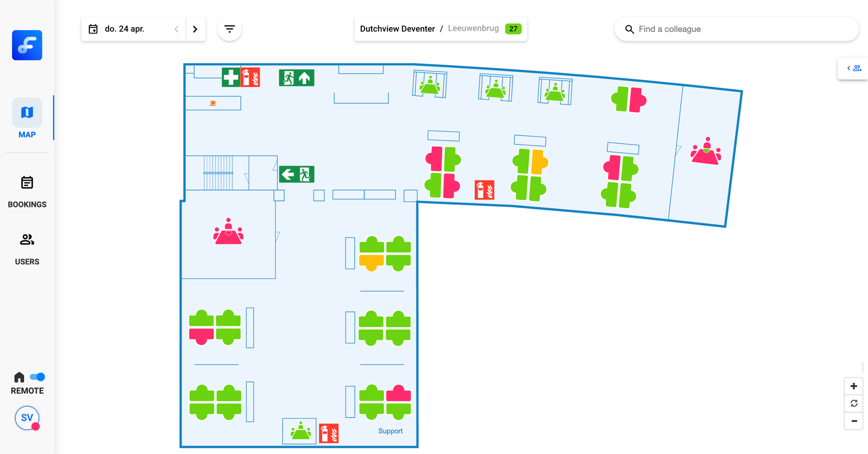
Task: Click the app logo in sidebar
Action: point(27,45)
